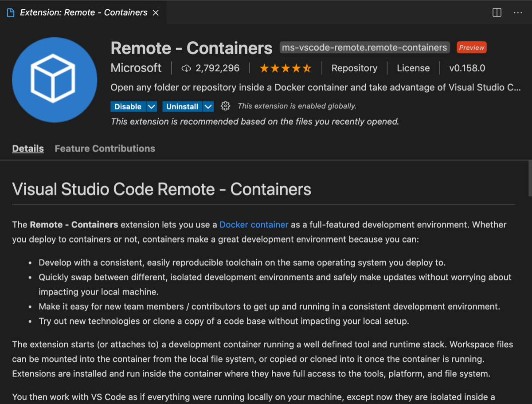Click the bullet 'Try out new technologies' line
Viewport: 532px width, 404px height.
[224, 321]
